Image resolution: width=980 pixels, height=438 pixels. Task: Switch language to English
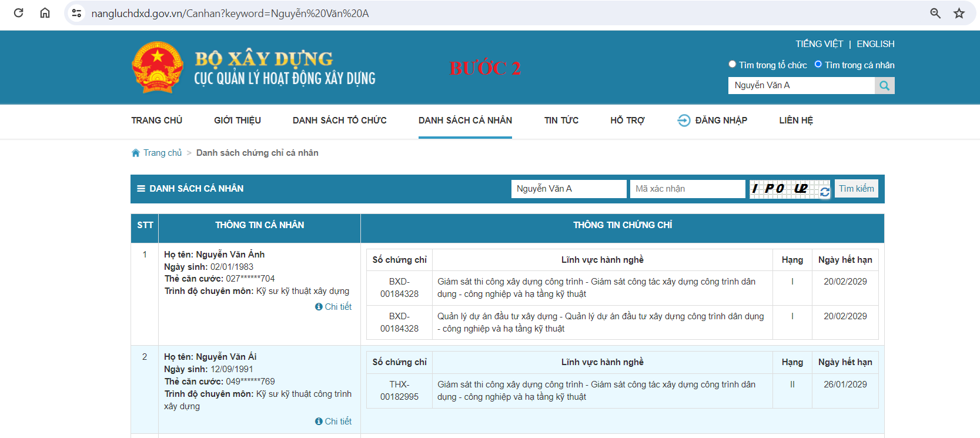pyautogui.click(x=875, y=44)
